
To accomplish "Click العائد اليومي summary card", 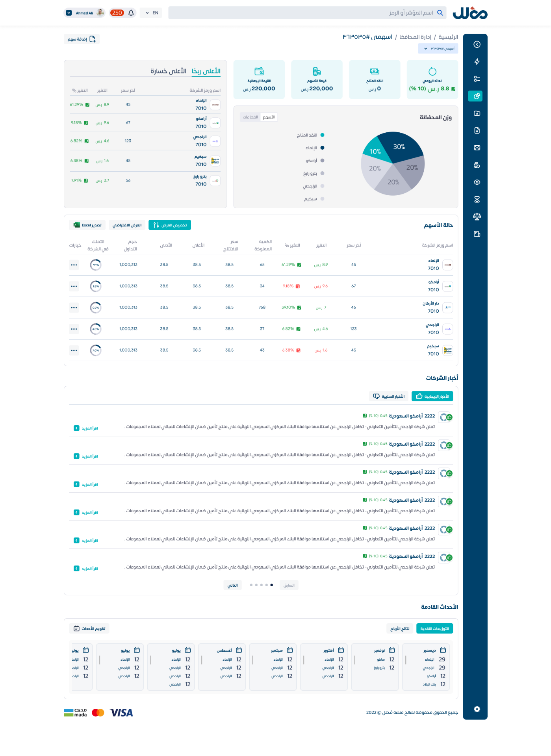I will coord(432,80).
